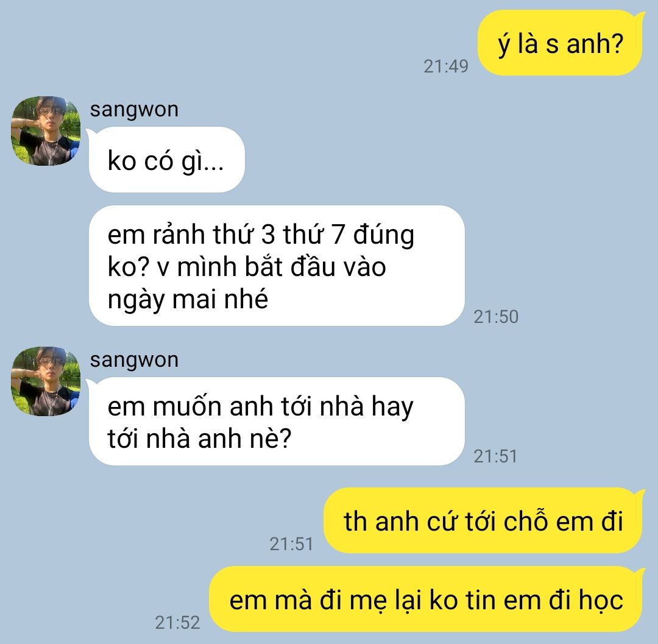
Task: Tap the message about thứ 3 thứ 7
Action: (x=277, y=266)
